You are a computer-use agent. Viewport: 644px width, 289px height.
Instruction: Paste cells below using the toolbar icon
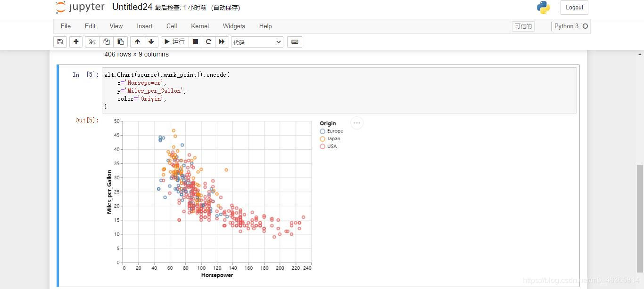[x=121, y=42]
